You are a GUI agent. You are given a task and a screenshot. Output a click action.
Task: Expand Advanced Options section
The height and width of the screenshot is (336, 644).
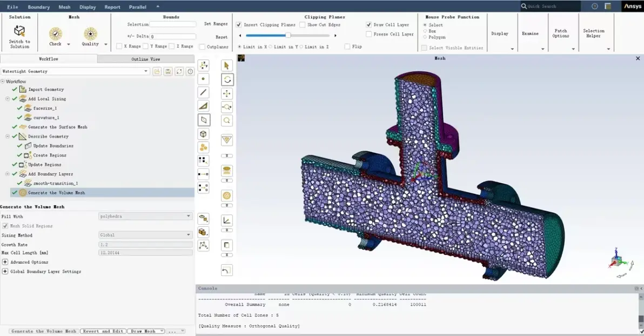click(5, 262)
